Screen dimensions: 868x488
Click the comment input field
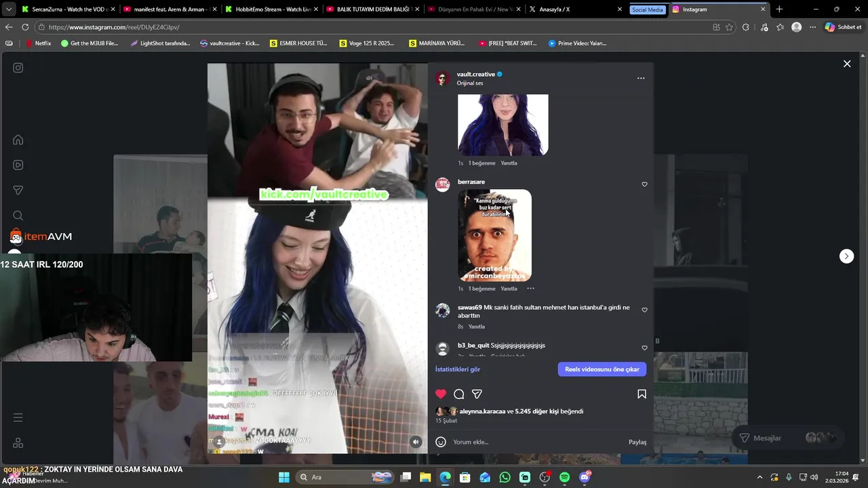pos(536,442)
